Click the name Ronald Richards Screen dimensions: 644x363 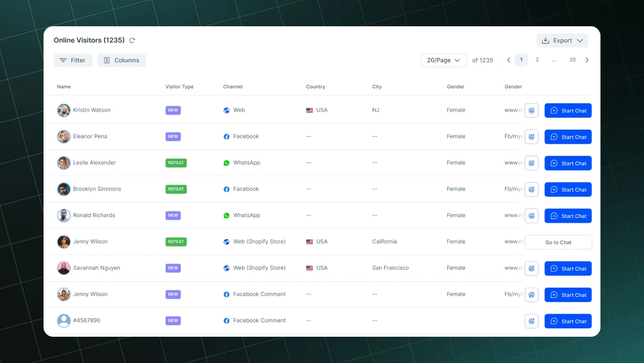94,216
